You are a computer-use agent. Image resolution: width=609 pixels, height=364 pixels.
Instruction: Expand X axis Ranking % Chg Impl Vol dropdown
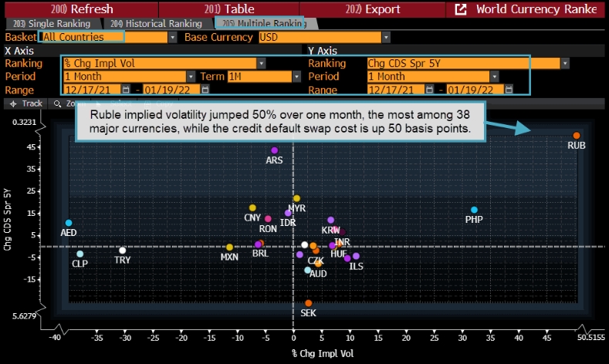(262, 63)
